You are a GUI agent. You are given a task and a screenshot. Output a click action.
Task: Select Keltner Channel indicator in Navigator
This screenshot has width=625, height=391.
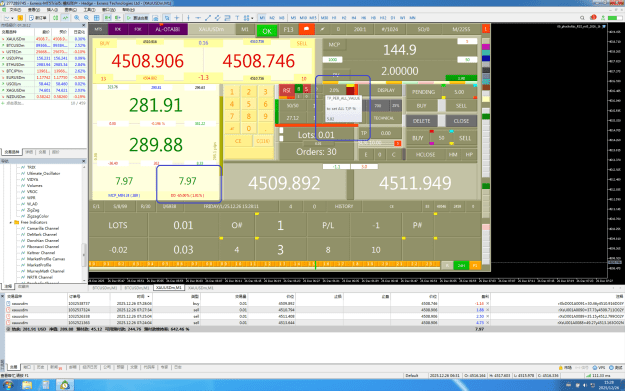[x=41, y=253]
